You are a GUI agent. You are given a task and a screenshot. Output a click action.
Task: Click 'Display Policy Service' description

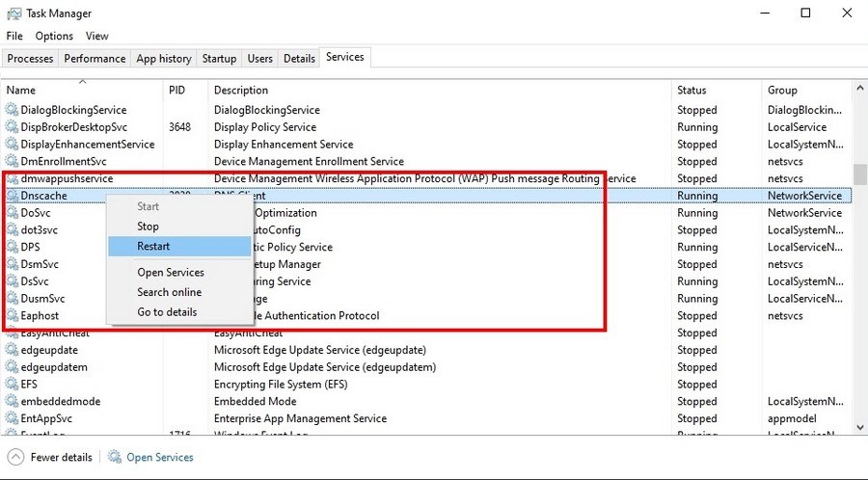[265, 127]
